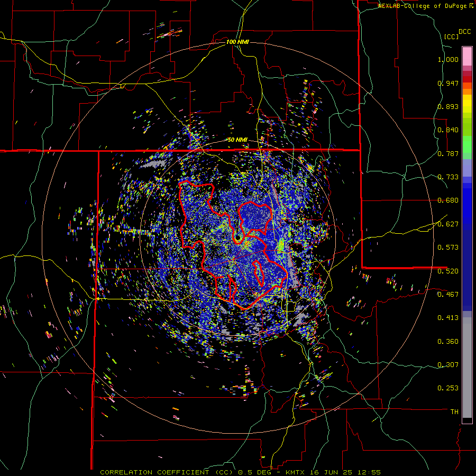Click the TH threshold legend label
The image size is (476, 476).
[454, 412]
